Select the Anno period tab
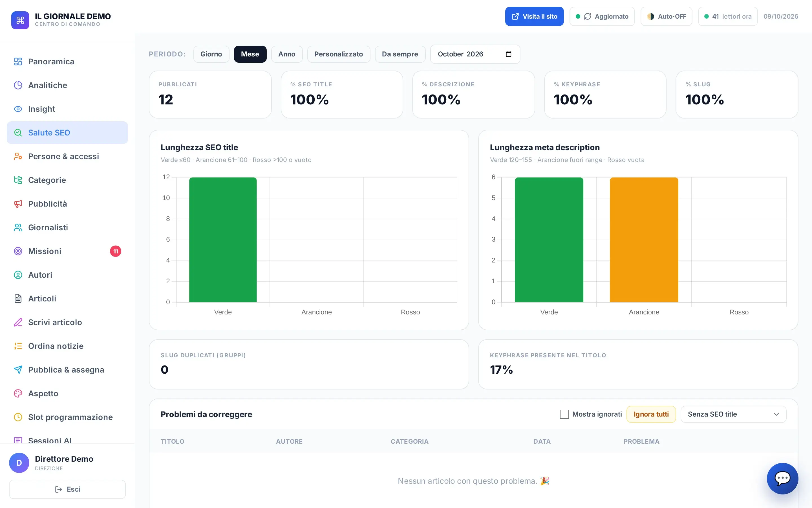This screenshot has height=508, width=812. click(287, 54)
